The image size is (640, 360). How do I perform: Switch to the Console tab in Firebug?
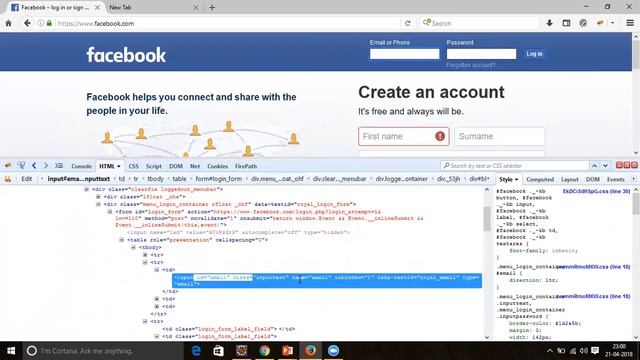81,166
